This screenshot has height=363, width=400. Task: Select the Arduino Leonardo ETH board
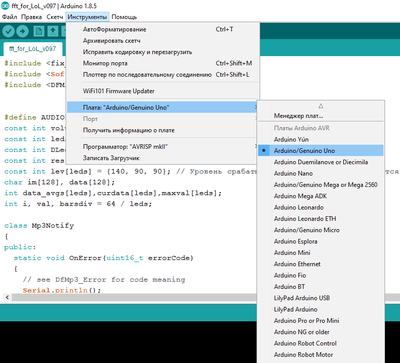(321, 219)
